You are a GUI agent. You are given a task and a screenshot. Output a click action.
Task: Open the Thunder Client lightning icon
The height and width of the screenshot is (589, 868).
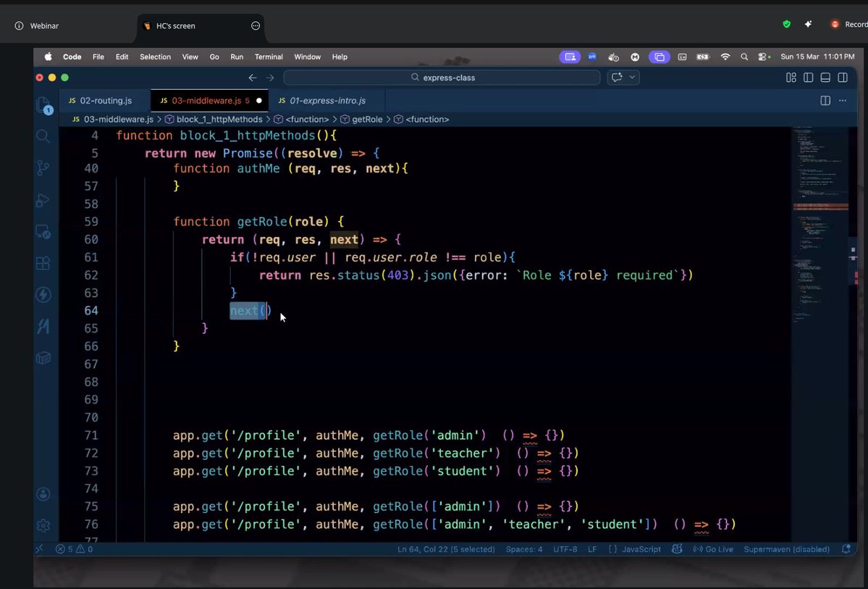point(43,295)
